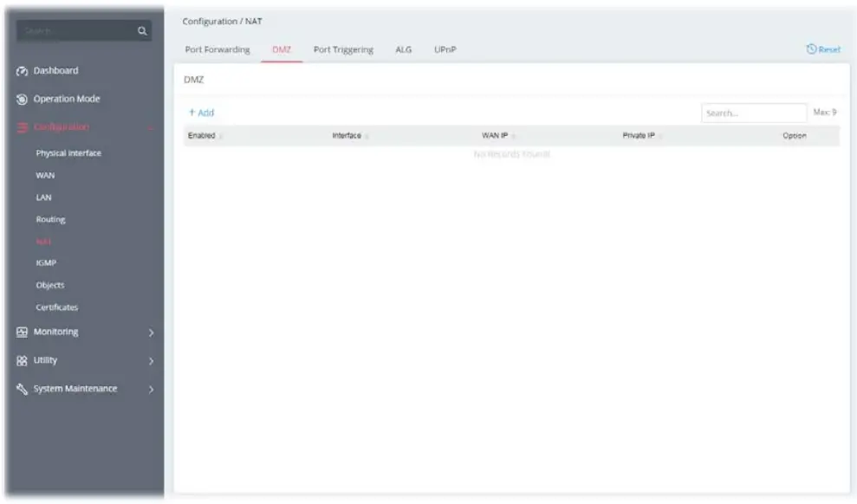Click the Option column header

794,135
